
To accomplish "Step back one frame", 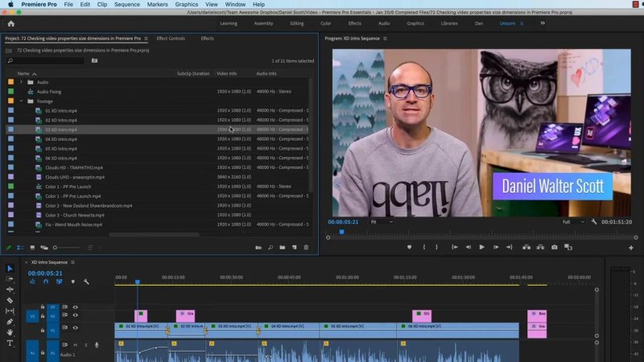I will point(469,247).
